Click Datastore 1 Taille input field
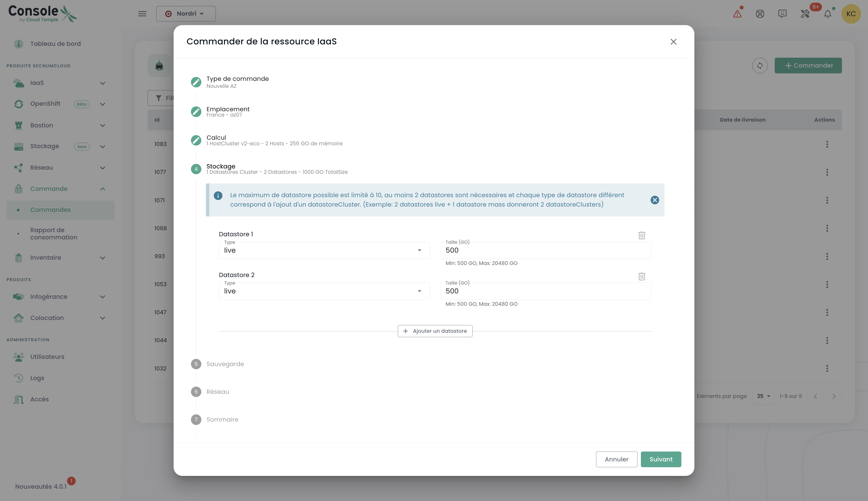 click(545, 250)
